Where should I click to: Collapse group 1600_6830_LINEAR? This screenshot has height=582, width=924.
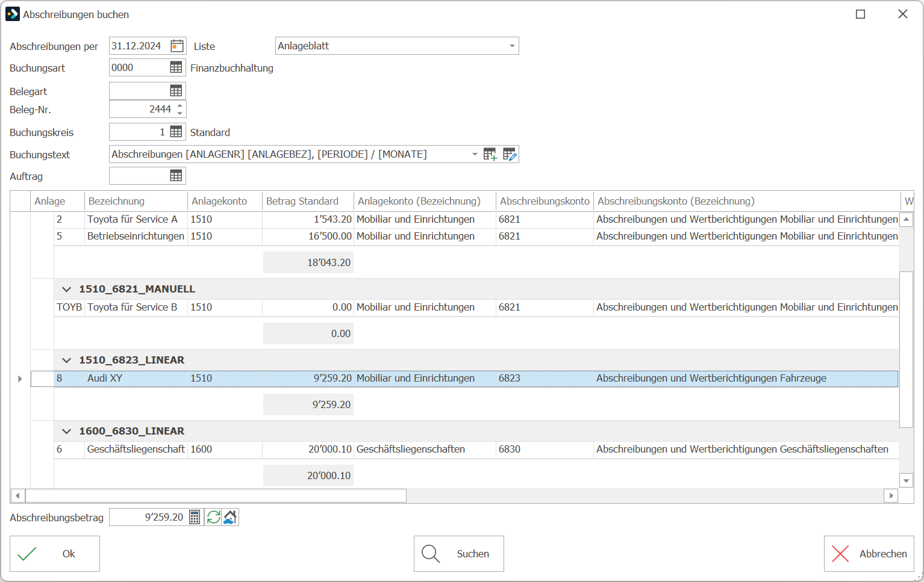(67, 432)
